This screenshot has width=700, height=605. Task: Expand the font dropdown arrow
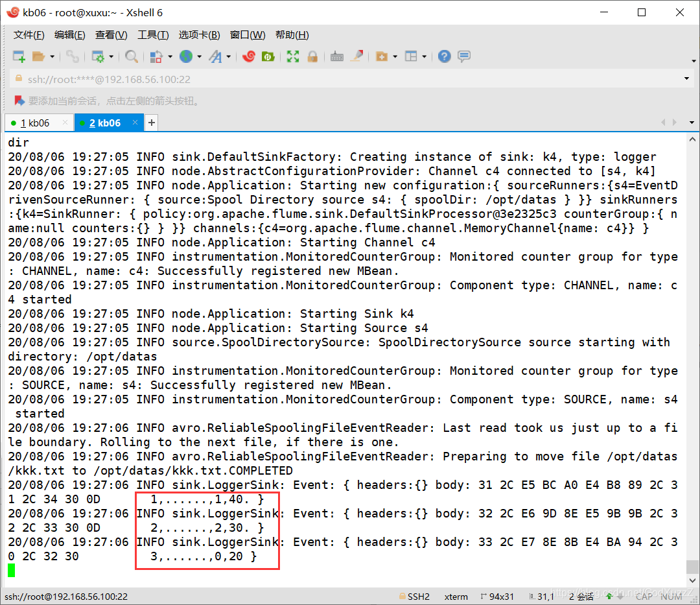click(229, 56)
